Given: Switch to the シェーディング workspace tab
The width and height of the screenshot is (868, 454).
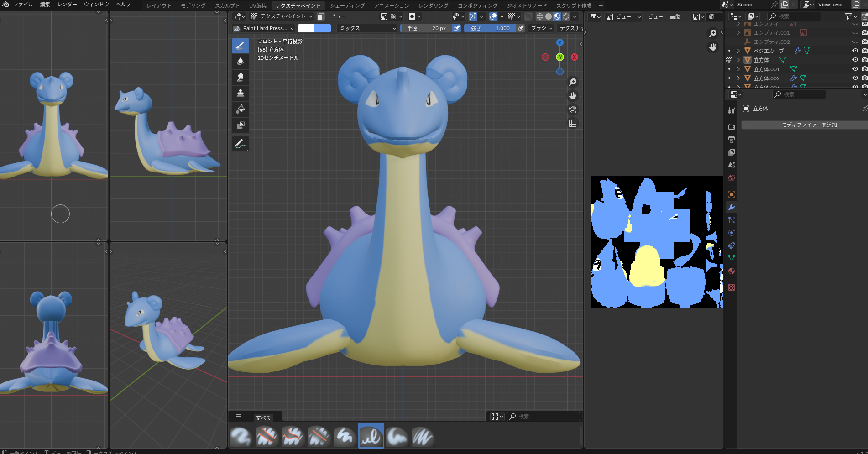Looking at the screenshot, I should [347, 5].
